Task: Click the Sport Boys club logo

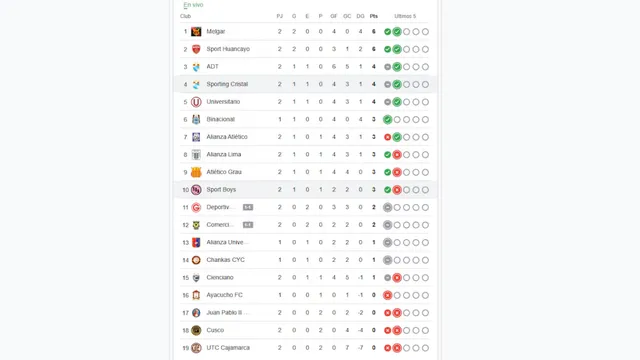Action: [196, 189]
